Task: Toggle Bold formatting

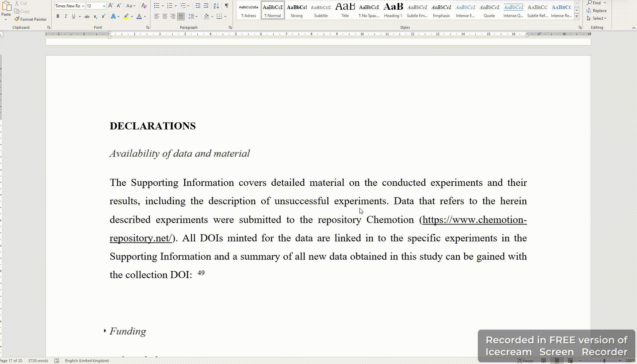Action: point(58,16)
